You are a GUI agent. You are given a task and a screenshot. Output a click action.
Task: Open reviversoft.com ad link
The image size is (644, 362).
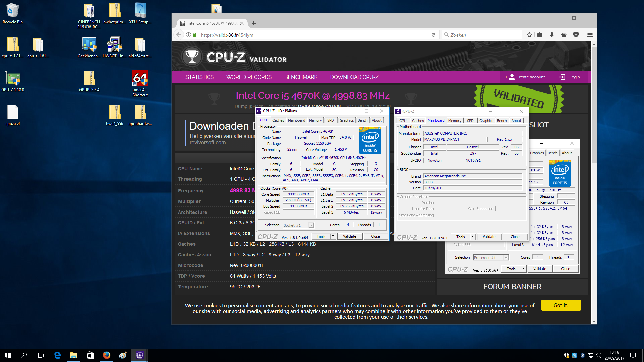pyautogui.click(x=208, y=143)
